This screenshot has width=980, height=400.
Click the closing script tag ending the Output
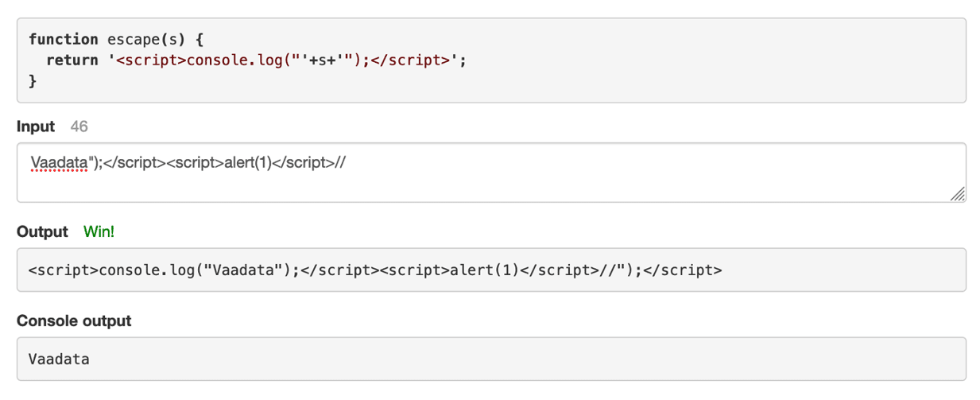pyautogui.click(x=683, y=270)
